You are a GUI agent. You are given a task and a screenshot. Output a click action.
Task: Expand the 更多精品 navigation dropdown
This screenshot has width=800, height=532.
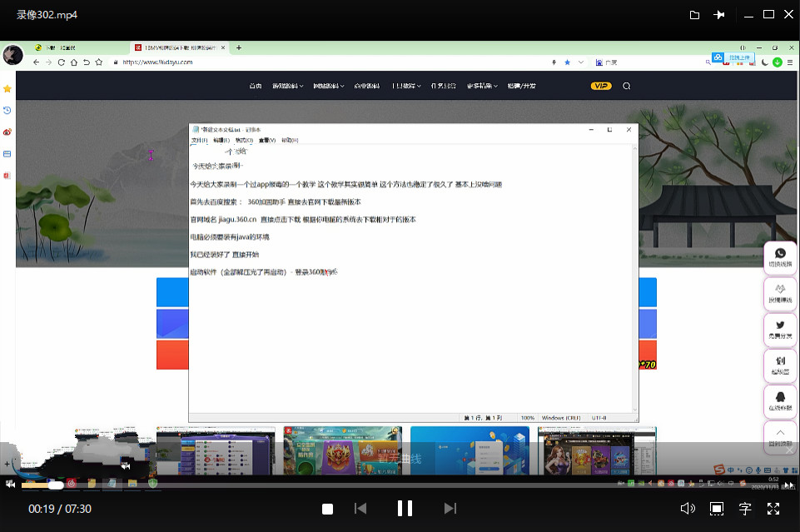coord(482,86)
